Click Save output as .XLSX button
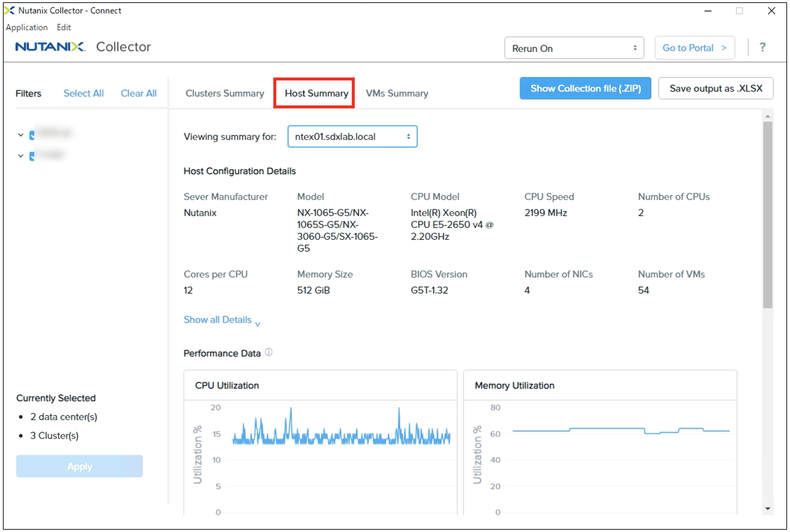This screenshot has width=790, height=532. [x=716, y=88]
